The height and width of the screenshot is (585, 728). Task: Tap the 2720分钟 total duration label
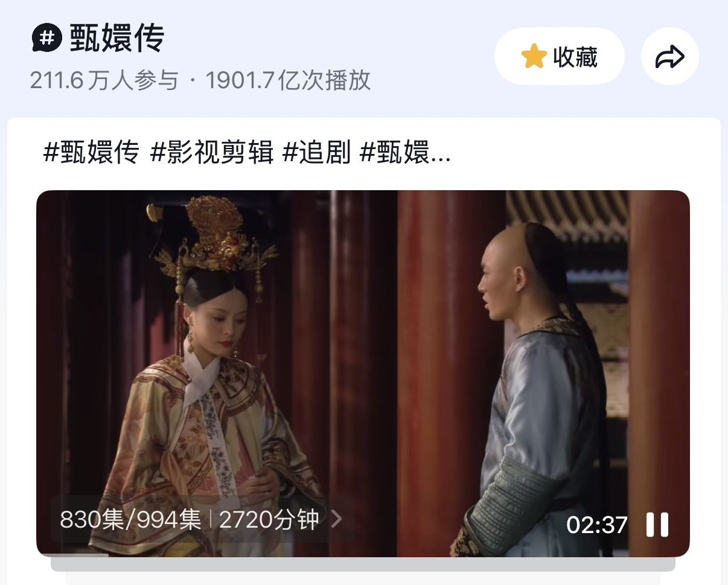click(269, 519)
